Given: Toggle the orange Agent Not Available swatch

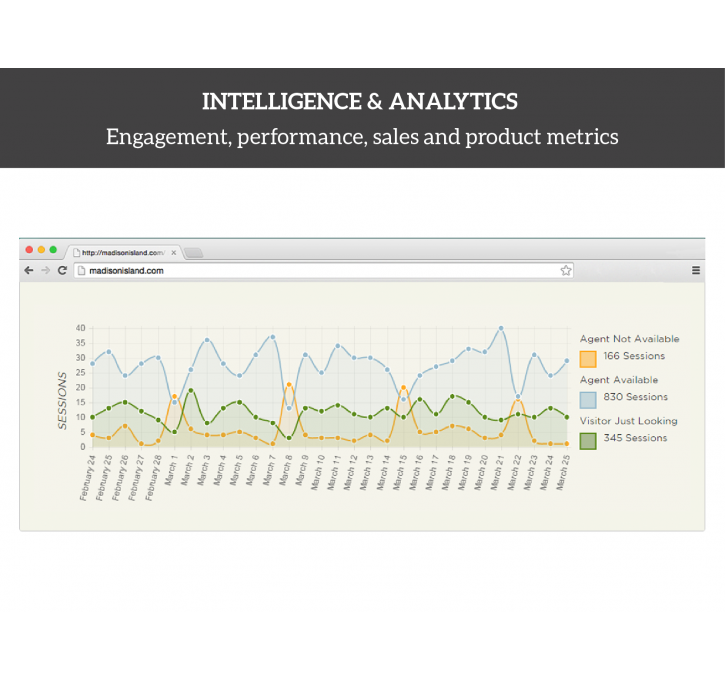Looking at the screenshot, I should click(588, 359).
